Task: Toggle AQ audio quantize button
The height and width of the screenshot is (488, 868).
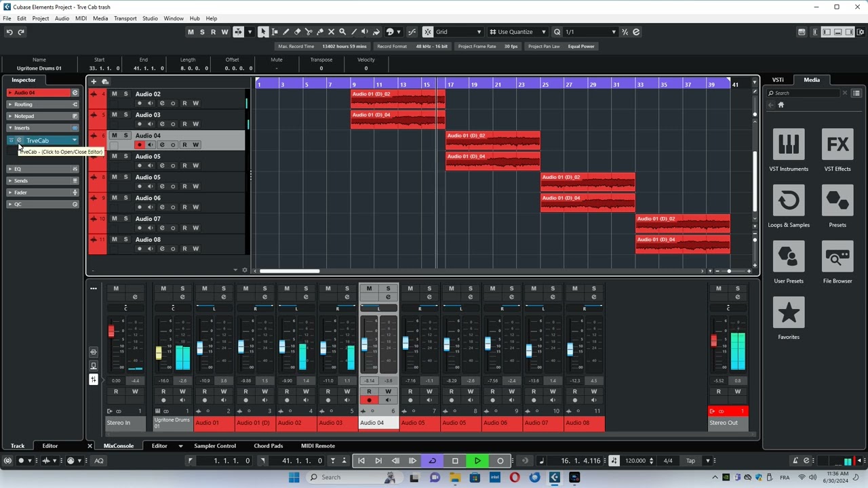Action: click(x=99, y=461)
